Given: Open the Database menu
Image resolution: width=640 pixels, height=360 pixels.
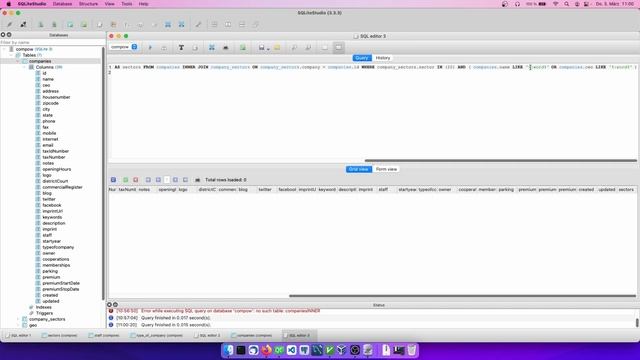Looking at the screenshot, I should click(x=62, y=4).
